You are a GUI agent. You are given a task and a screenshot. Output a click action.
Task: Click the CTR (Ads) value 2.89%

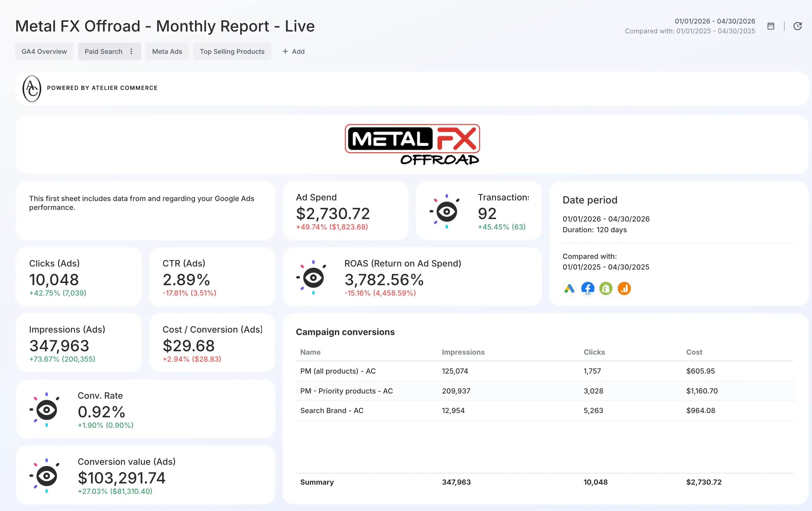[186, 279]
